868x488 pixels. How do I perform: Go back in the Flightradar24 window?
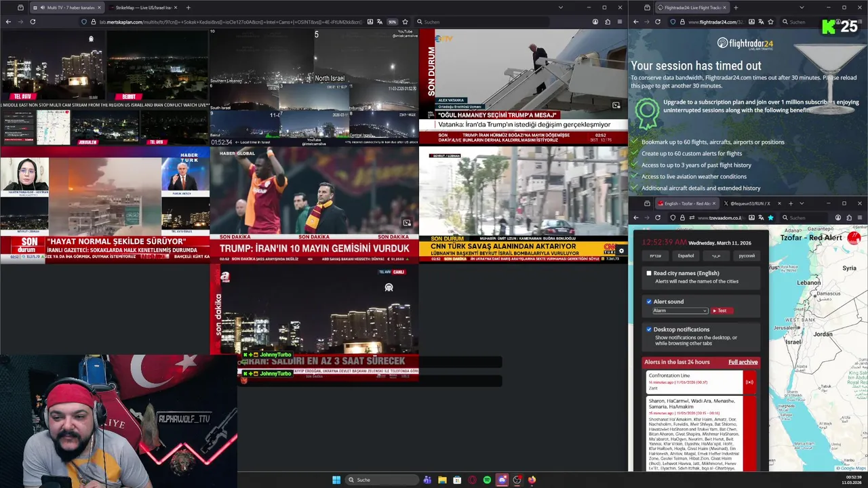635,22
